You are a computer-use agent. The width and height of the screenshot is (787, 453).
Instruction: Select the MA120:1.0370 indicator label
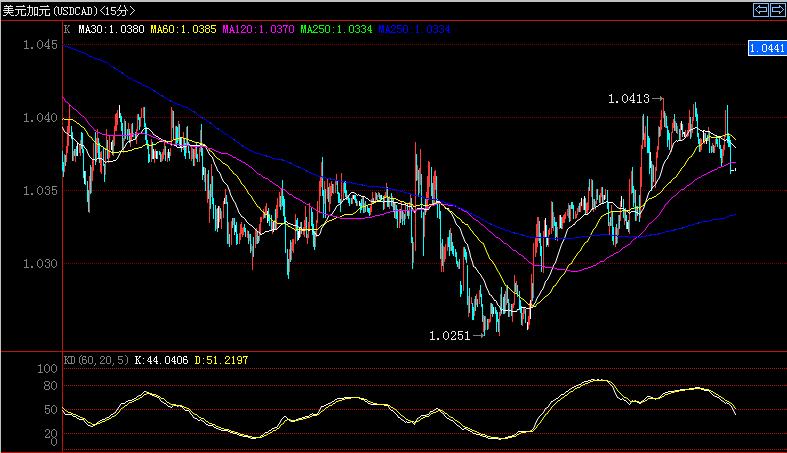pyautogui.click(x=258, y=29)
